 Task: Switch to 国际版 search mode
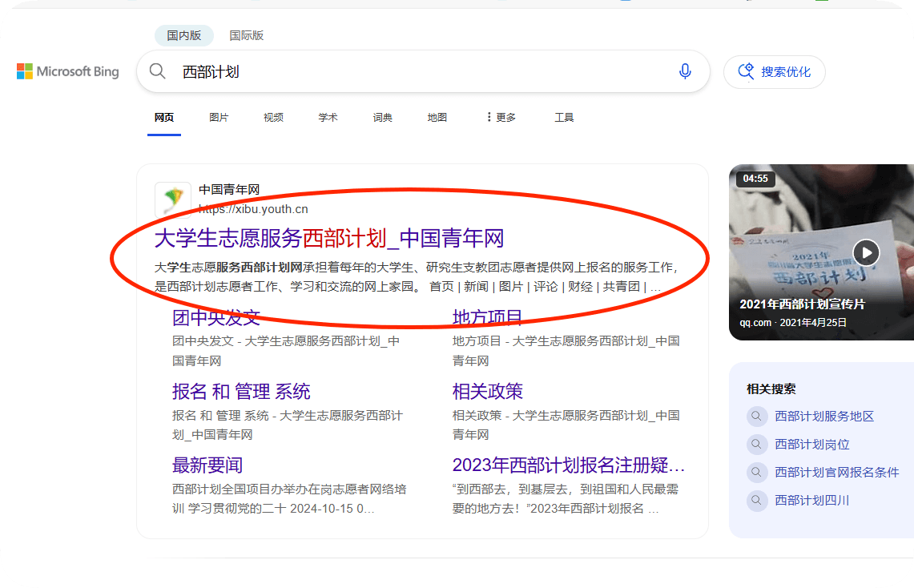(247, 35)
